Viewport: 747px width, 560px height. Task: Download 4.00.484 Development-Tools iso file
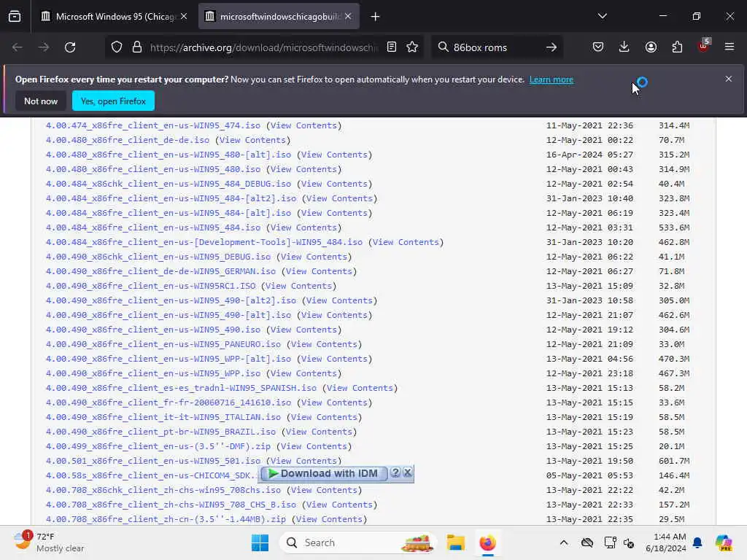[x=204, y=242]
